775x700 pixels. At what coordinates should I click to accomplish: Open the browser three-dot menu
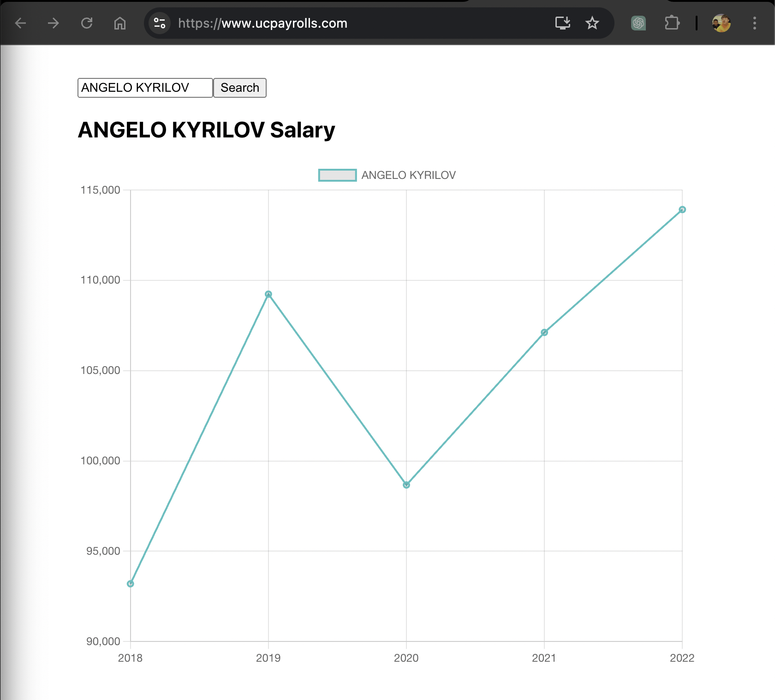click(x=754, y=23)
